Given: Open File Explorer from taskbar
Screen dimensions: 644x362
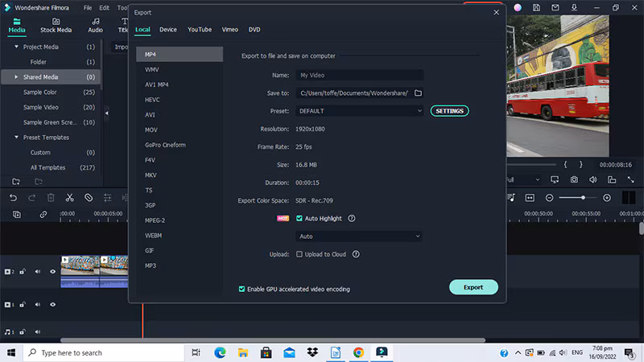Looking at the screenshot, I should tap(243, 352).
